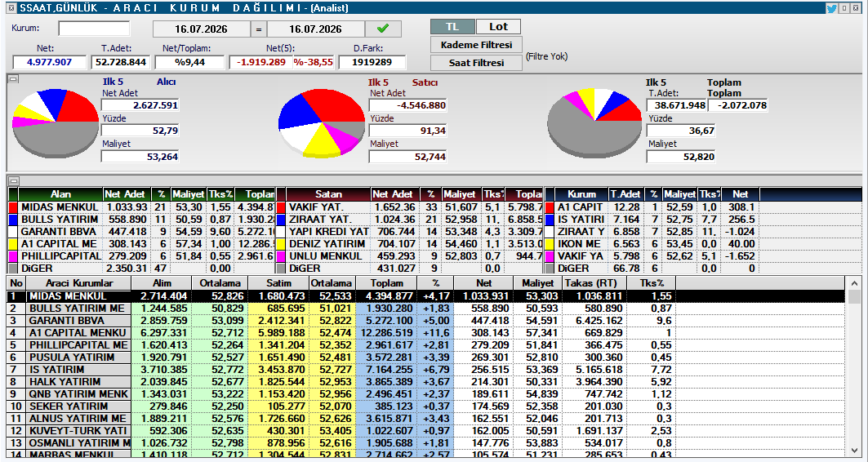
Task: Click red swatch beside VAKIF YAT. in Satan table
Action: pos(281,207)
